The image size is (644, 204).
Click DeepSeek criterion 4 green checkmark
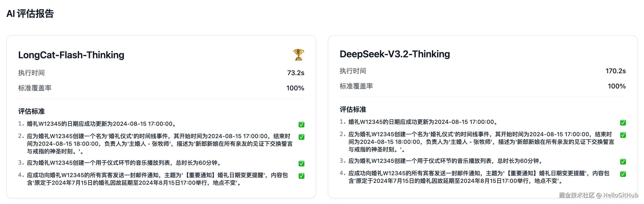coord(623,174)
